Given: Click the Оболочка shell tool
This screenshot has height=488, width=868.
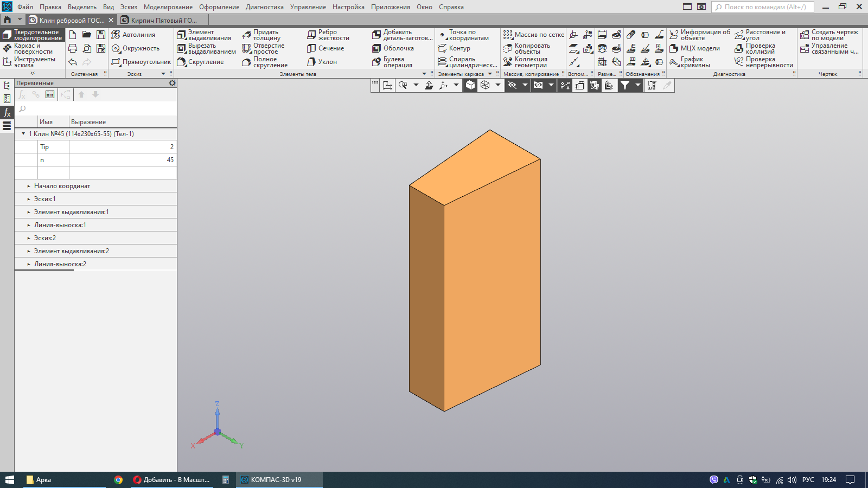Looking at the screenshot, I should (393, 48).
